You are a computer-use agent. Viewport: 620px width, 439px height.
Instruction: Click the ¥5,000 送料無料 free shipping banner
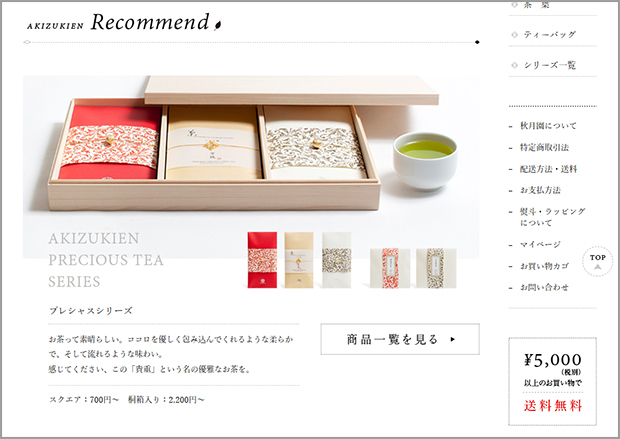[552, 381]
